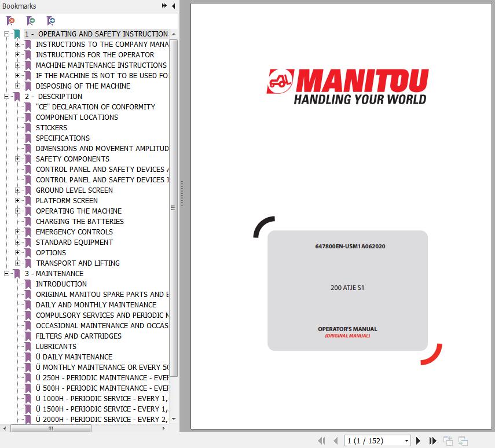Image resolution: width=495 pixels, height=448 pixels.
Task: Click the bookmark properties arrow icon
Action: point(51,21)
